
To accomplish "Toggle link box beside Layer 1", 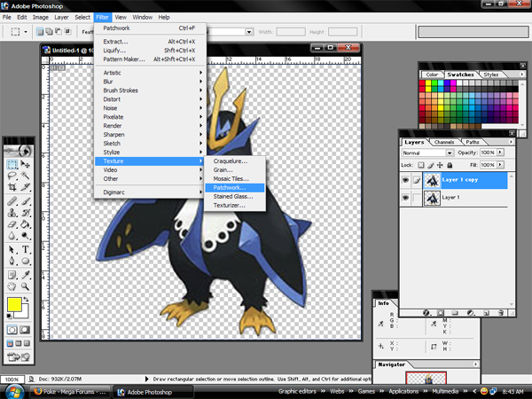I will (417, 198).
